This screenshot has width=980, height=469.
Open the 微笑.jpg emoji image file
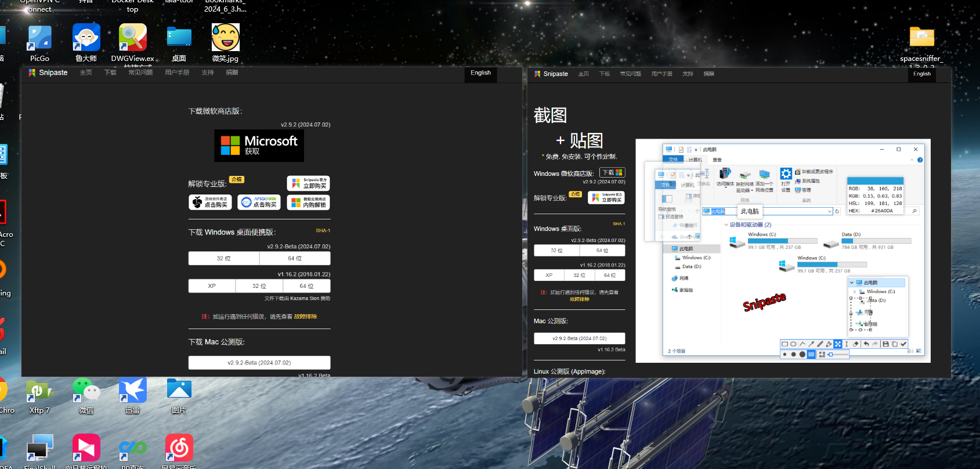[x=225, y=38]
